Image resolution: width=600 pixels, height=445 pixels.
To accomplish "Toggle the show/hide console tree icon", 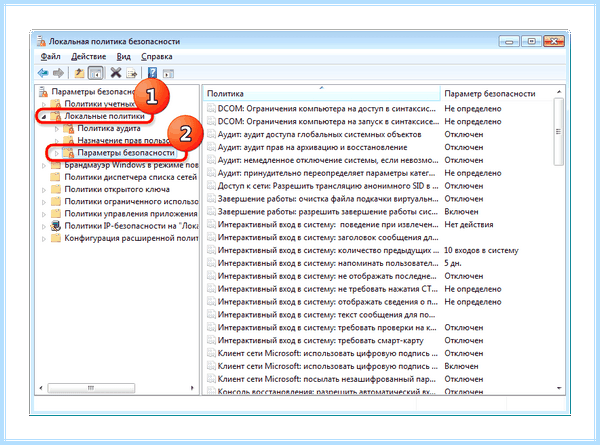I will pyautogui.click(x=95, y=73).
